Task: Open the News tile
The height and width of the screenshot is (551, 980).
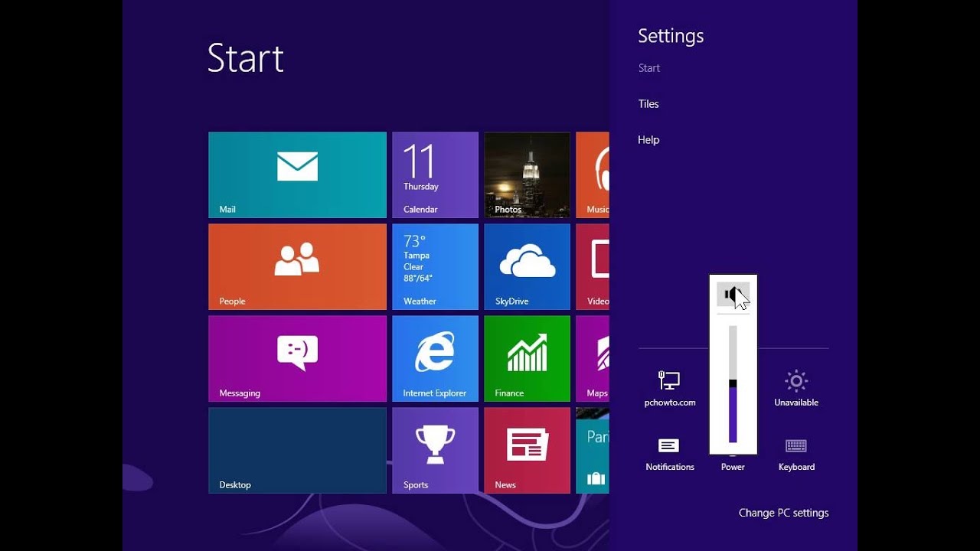Action: 527,451
